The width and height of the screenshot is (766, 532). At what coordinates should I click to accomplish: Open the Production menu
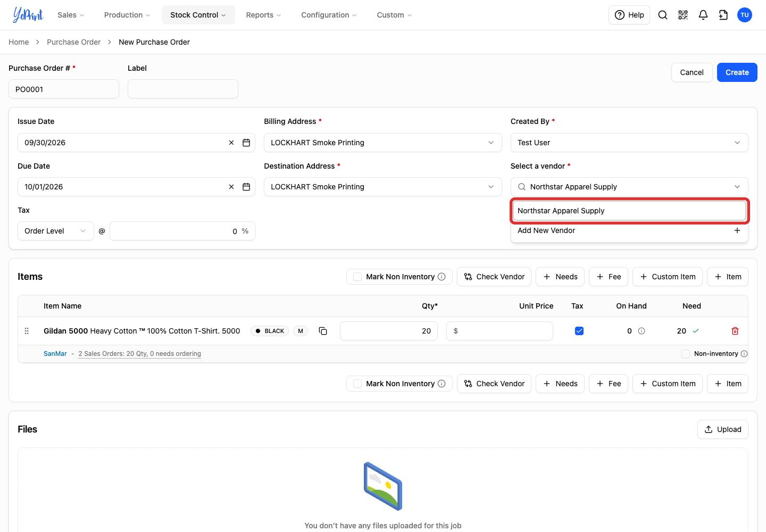127,15
